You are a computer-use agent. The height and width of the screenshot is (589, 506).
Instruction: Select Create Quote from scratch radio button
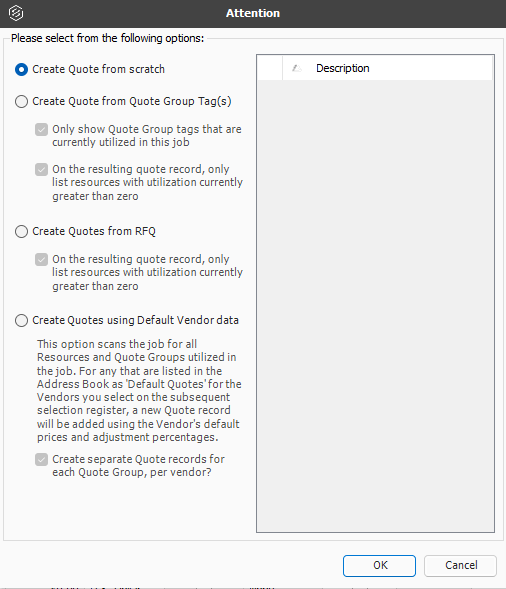(x=21, y=69)
